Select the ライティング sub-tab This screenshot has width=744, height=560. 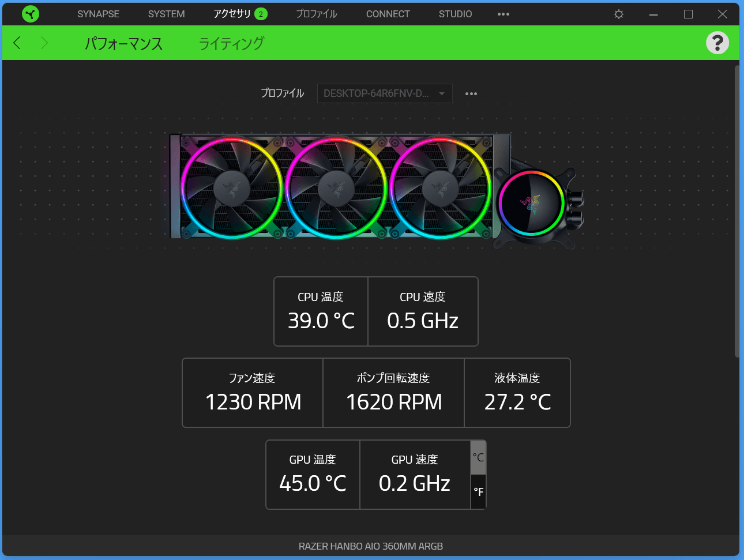231,43
